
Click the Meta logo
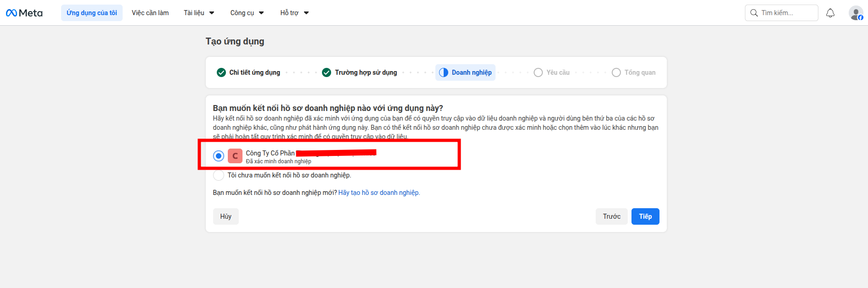coord(24,13)
